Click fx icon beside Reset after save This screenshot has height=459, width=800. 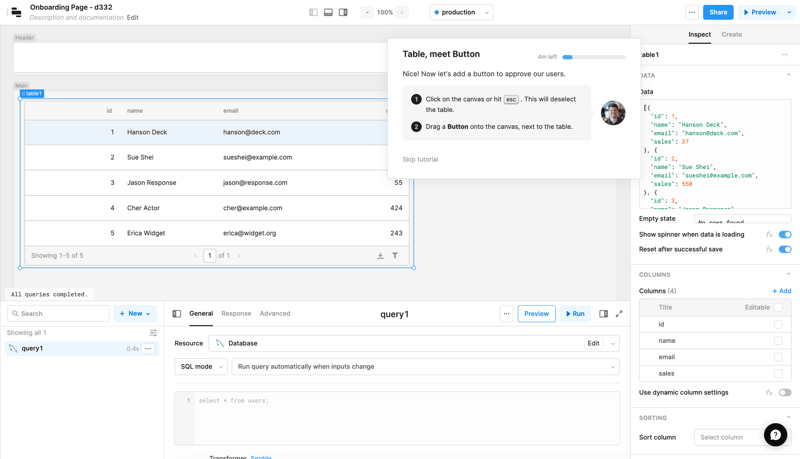click(x=769, y=249)
